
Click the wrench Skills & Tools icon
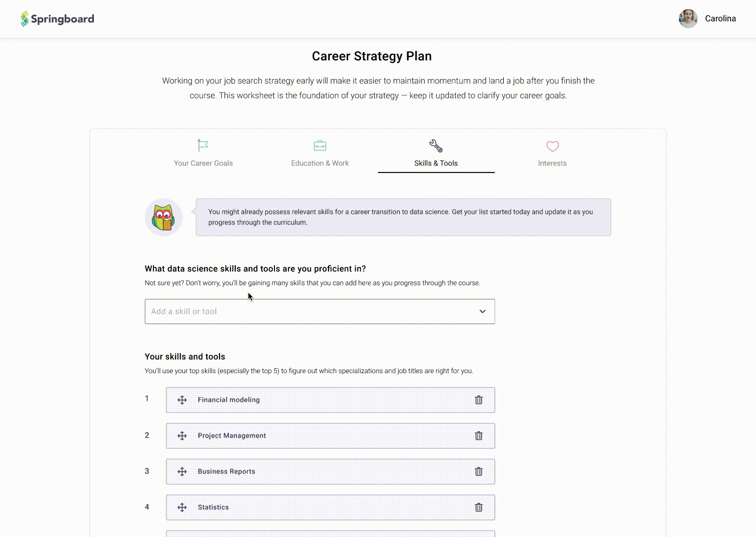tap(436, 146)
